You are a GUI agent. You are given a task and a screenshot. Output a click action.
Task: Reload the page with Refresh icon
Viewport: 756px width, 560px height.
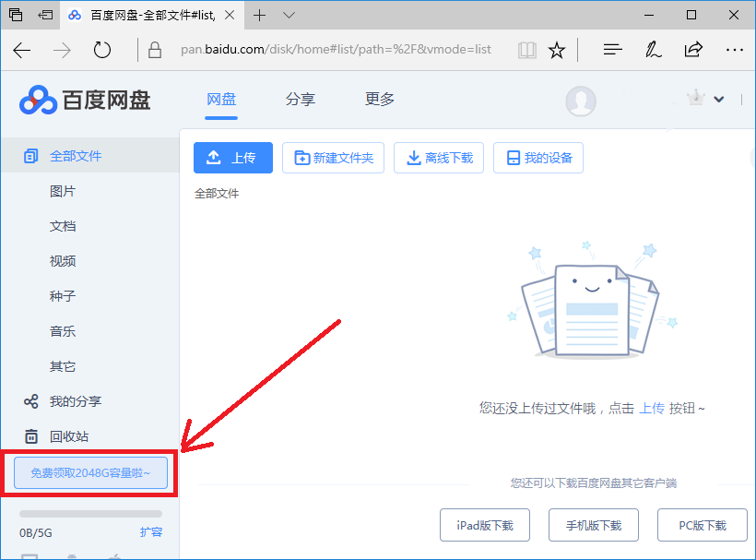[x=101, y=50]
